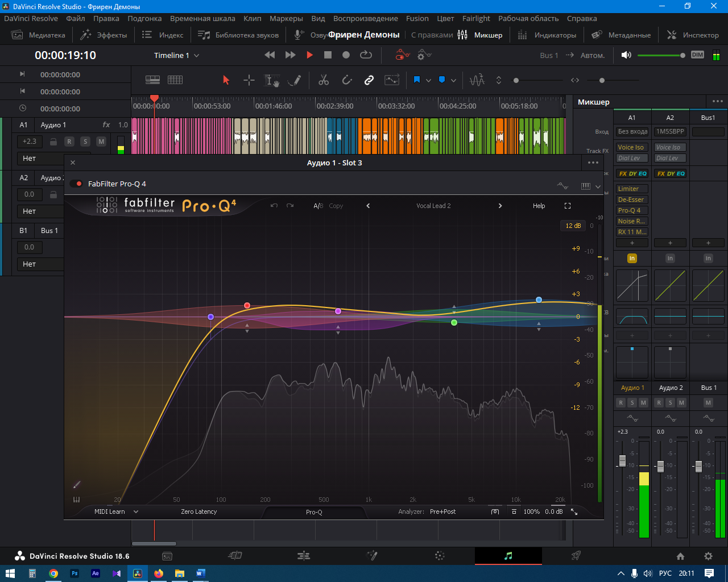Hit the record circle button

click(346, 55)
